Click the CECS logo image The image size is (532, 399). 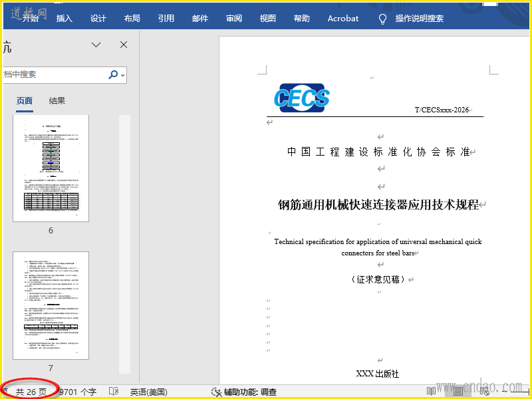click(302, 98)
